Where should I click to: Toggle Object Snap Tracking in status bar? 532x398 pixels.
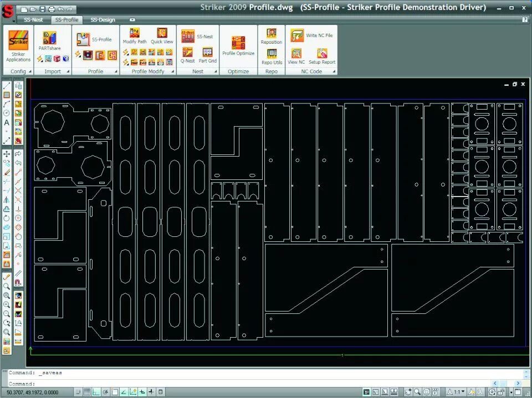pos(124,392)
